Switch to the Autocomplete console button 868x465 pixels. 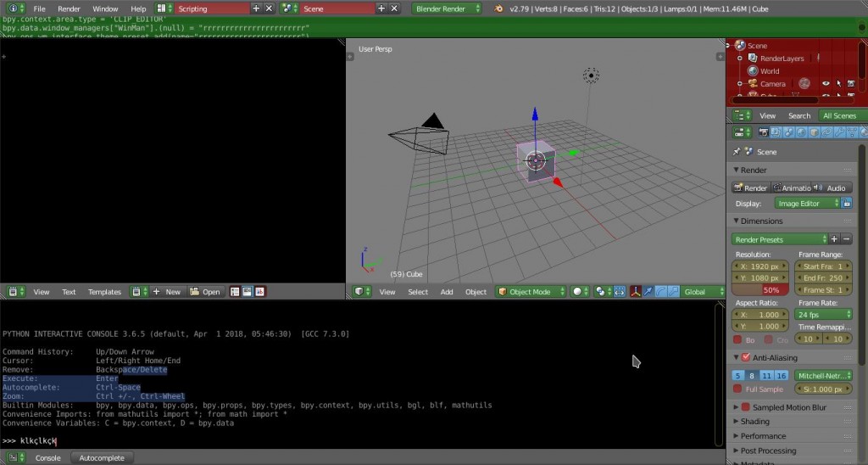(x=101, y=457)
